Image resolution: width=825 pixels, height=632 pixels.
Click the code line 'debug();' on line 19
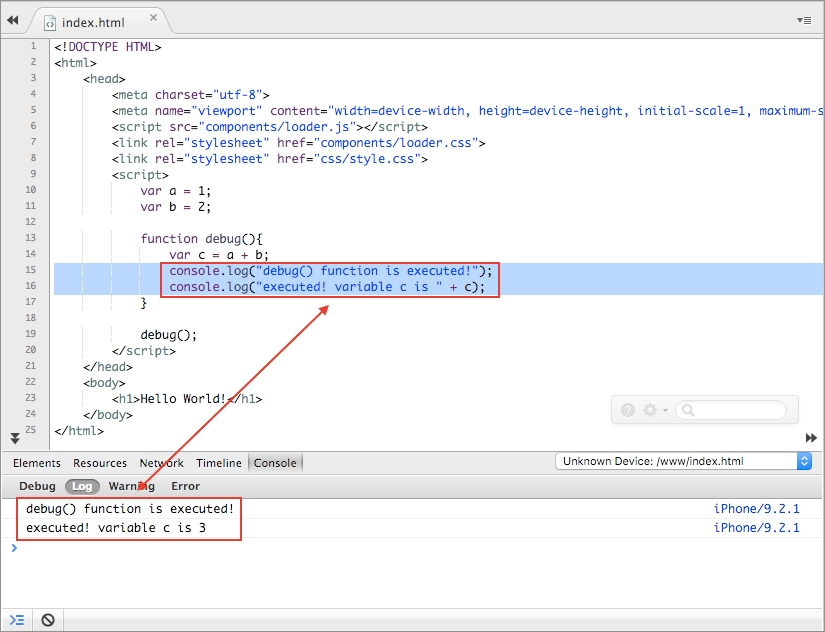[169, 335]
